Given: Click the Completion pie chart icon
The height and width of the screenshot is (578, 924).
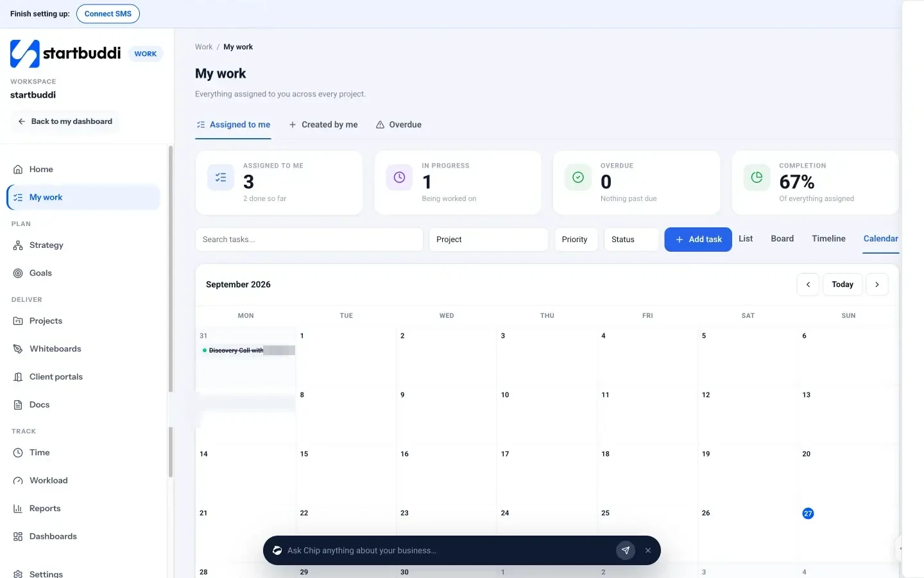Looking at the screenshot, I should click(x=757, y=177).
